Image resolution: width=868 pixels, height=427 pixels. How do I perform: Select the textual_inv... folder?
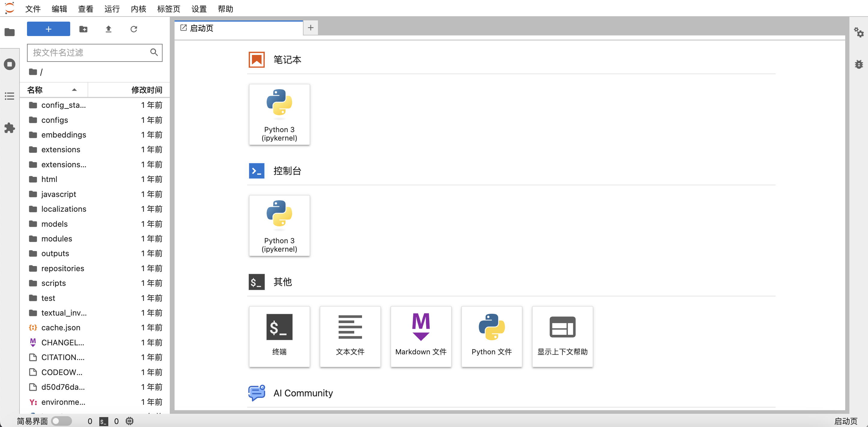click(95, 313)
